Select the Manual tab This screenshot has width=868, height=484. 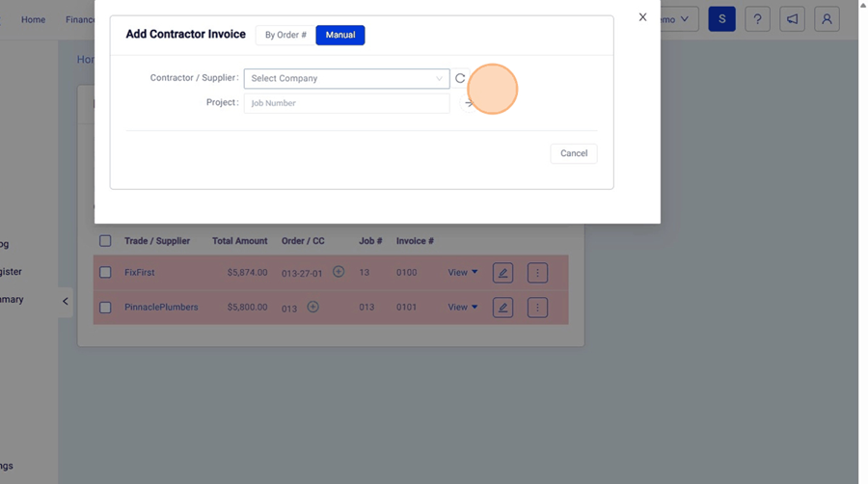(340, 35)
